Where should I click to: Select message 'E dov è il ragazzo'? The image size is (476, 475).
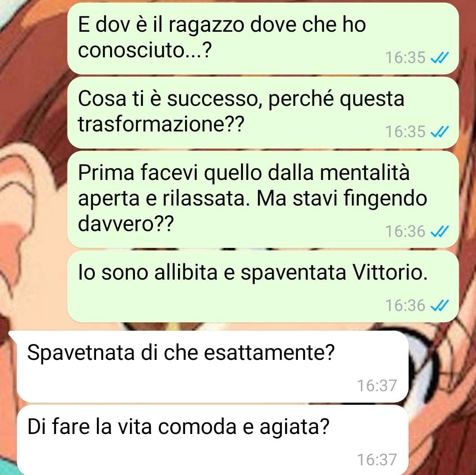pyautogui.click(x=263, y=38)
